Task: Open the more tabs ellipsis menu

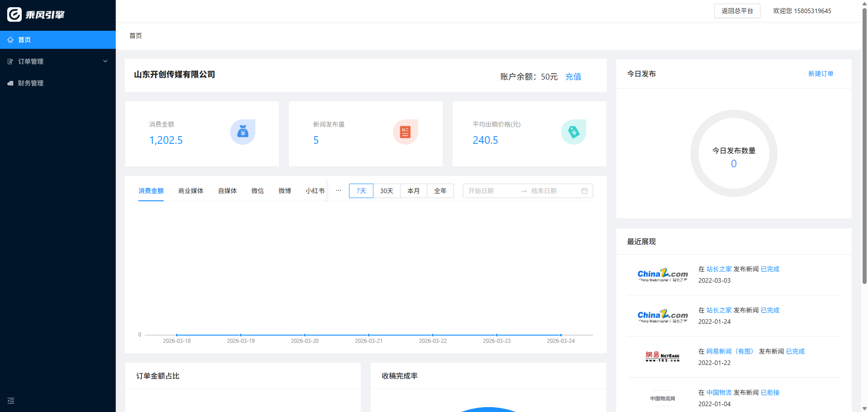Action: click(339, 190)
